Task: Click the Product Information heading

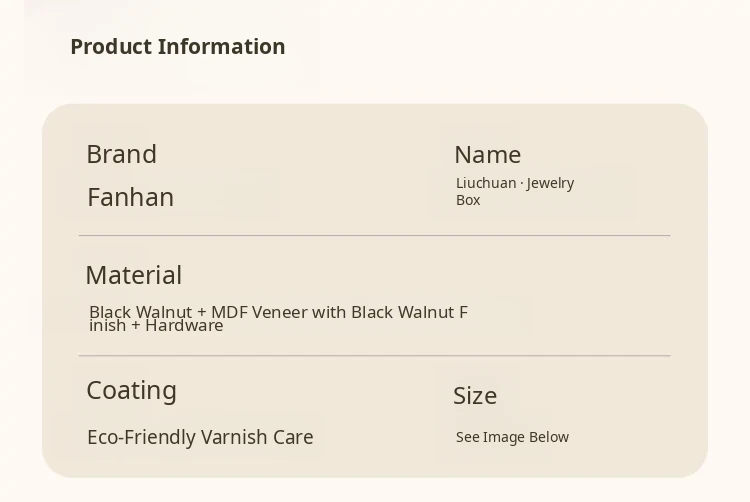Action: coord(178,47)
